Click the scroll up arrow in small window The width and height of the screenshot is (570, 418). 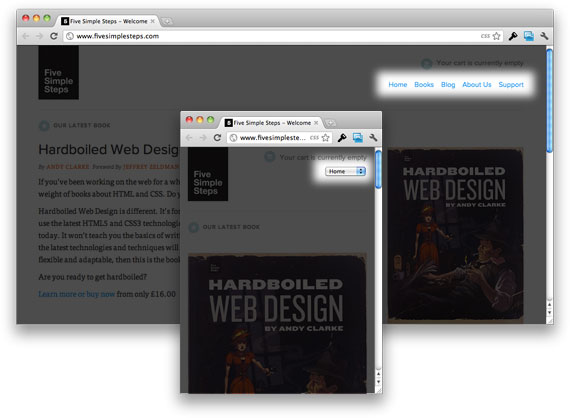tap(378, 374)
